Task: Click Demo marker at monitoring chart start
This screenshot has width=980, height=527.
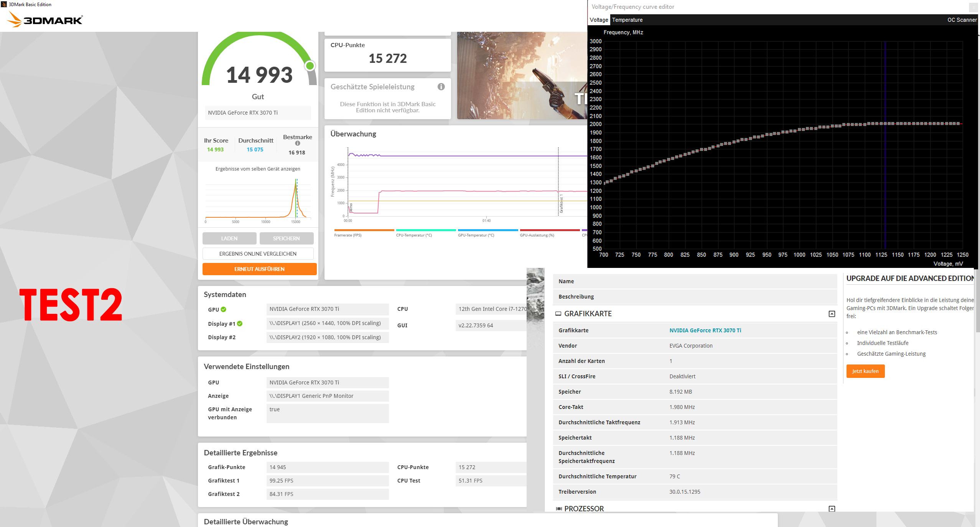Action: click(351, 208)
